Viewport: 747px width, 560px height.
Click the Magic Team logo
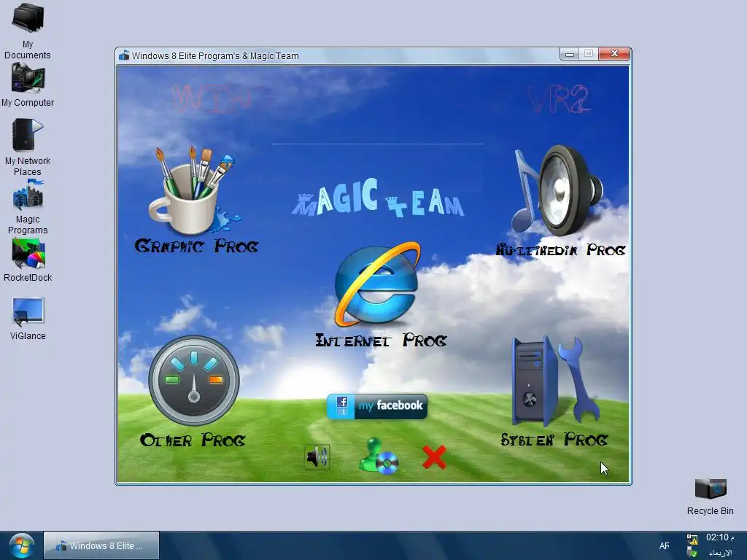(377, 198)
